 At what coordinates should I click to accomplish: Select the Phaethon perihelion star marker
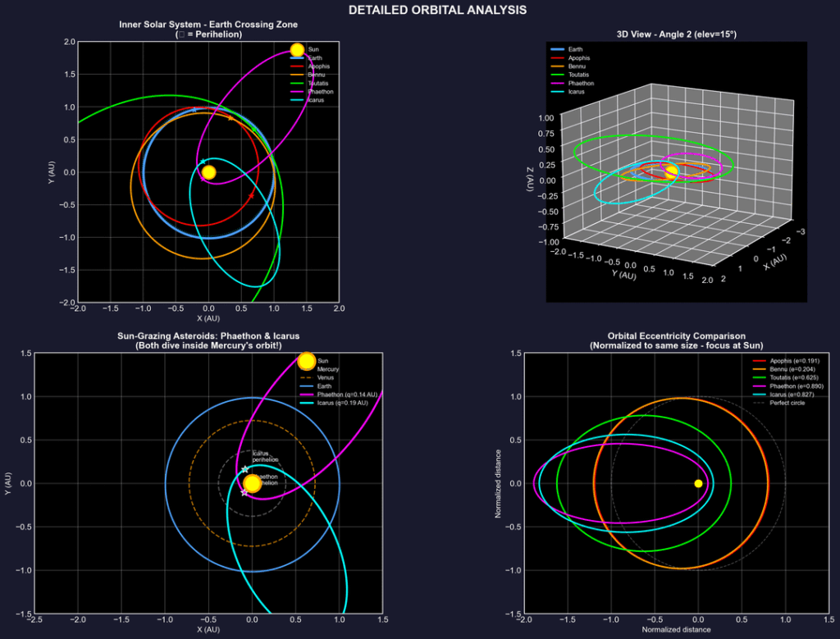[244, 492]
